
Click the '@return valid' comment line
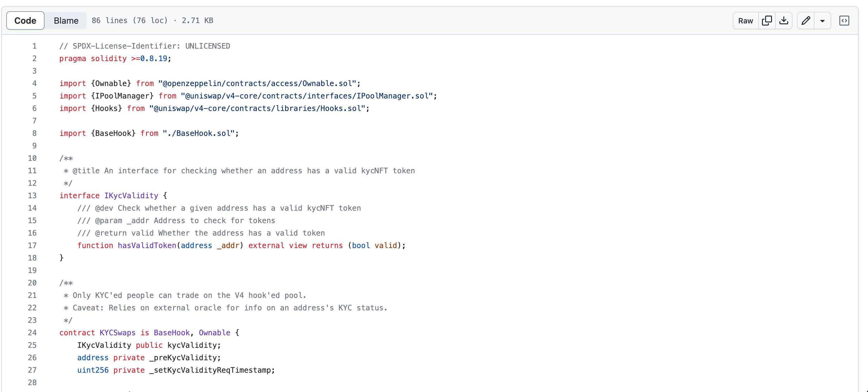(x=201, y=233)
